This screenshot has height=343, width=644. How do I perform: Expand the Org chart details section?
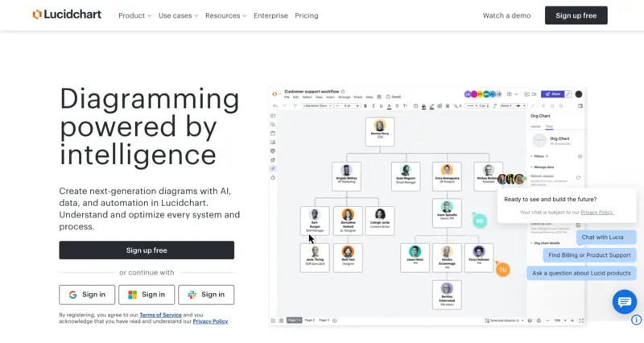[x=546, y=243]
